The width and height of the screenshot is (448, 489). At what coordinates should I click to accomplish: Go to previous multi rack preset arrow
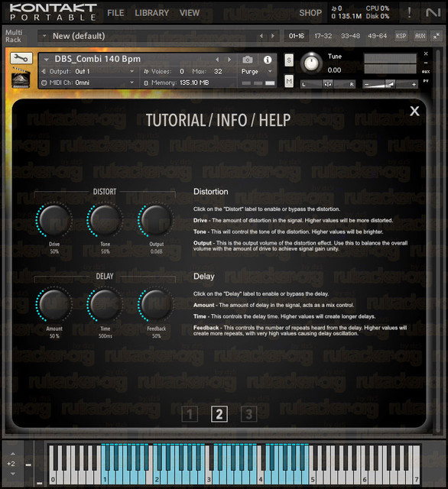[261, 36]
